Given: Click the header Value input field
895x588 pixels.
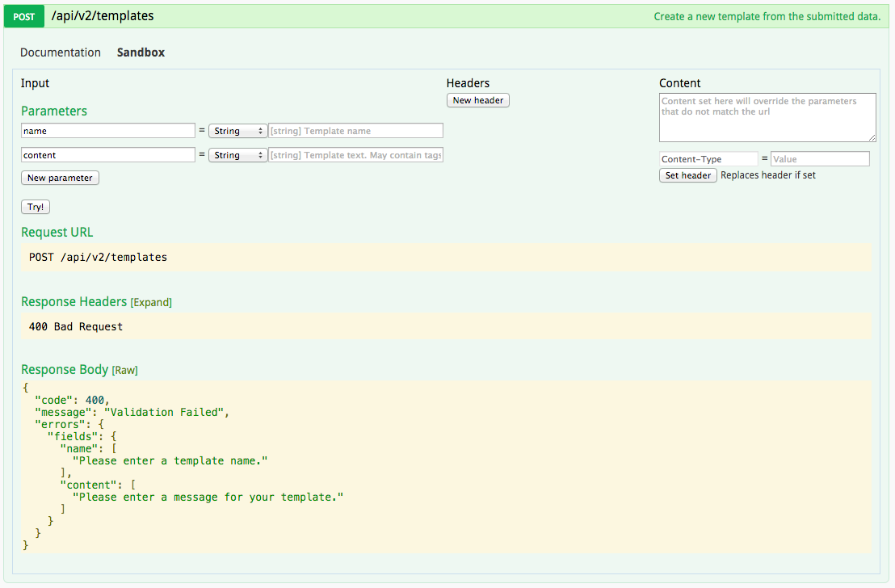Looking at the screenshot, I should pos(820,158).
